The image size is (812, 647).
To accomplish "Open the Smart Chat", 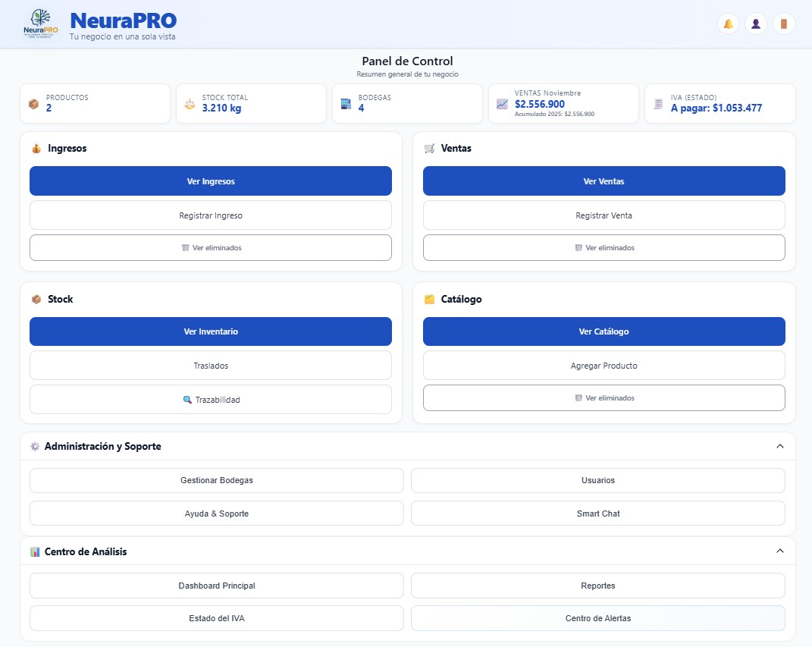I will tap(597, 514).
